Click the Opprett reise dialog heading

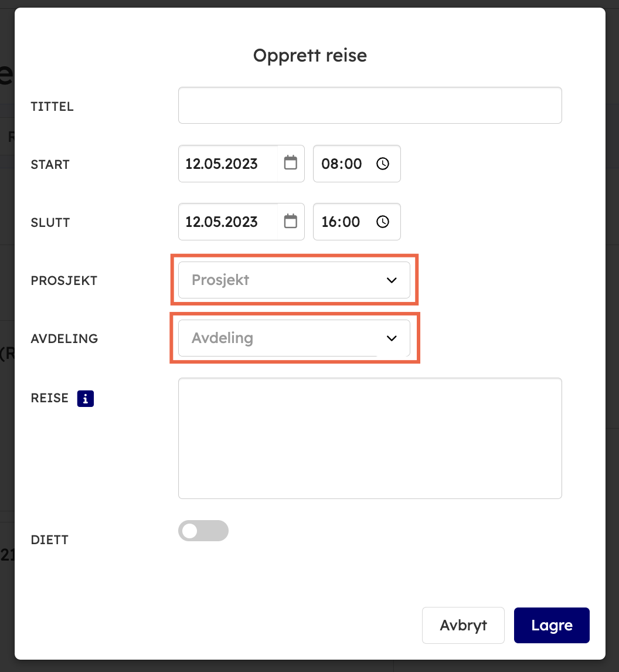pos(309,56)
